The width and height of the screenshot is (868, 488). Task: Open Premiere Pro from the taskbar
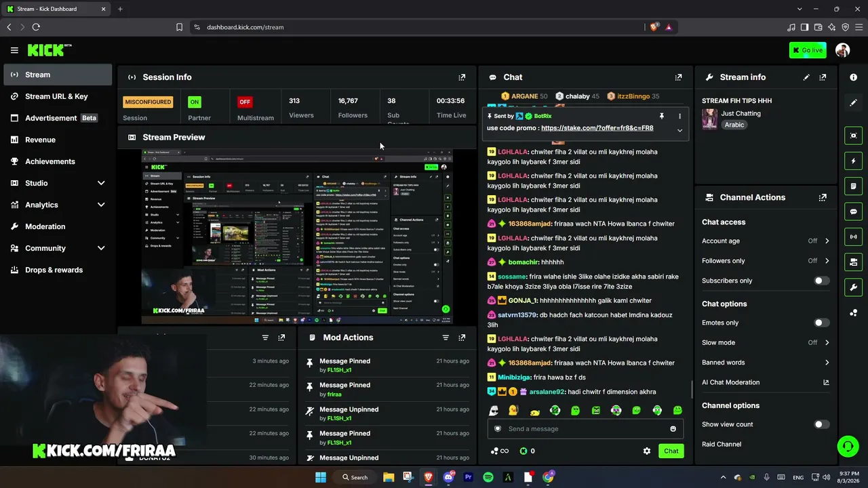tap(468, 477)
